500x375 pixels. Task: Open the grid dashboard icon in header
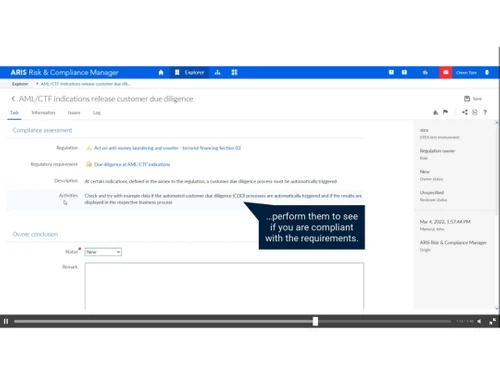coord(234,72)
